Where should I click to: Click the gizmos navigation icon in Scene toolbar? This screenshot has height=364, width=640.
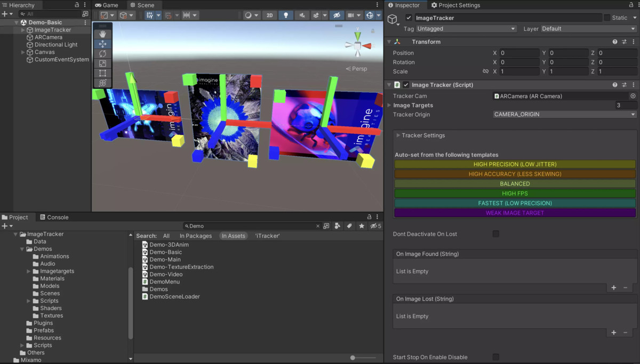pyautogui.click(x=371, y=15)
